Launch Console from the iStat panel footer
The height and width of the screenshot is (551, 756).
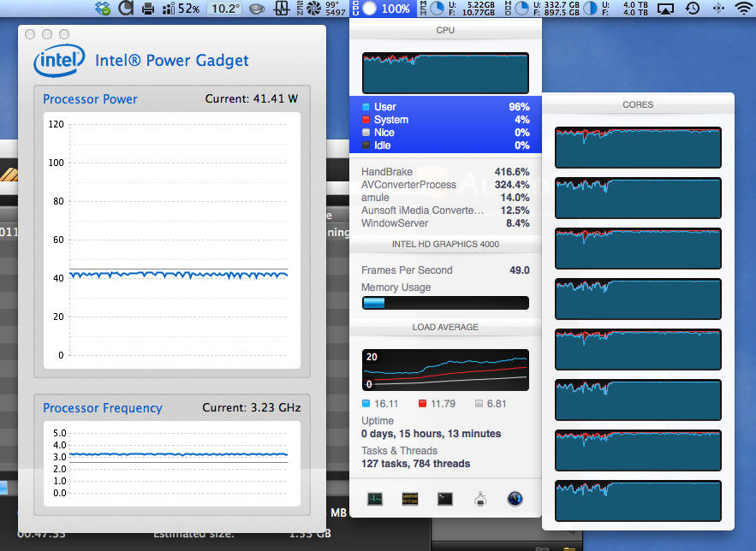410,499
